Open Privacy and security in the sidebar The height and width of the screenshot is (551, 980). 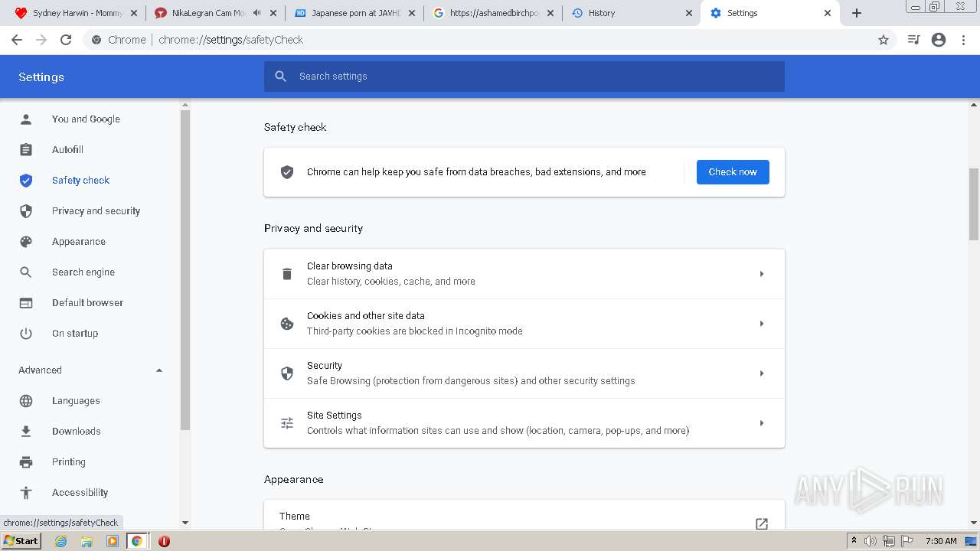coord(96,211)
